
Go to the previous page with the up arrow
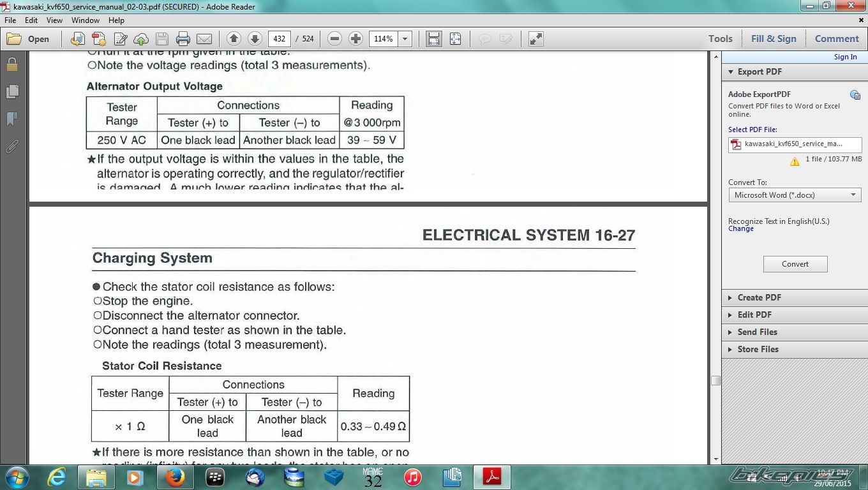pyautogui.click(x=234, y=39)
